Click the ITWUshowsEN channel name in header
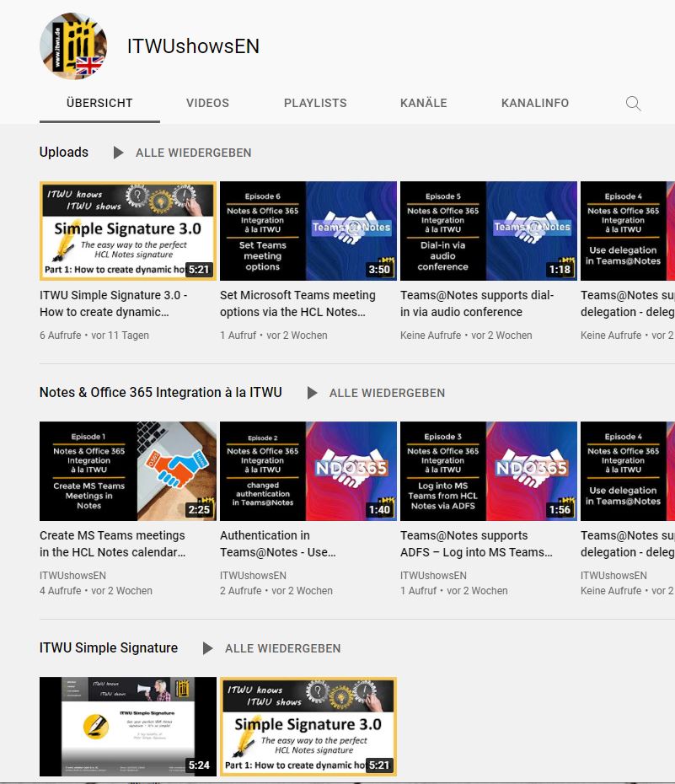This screenshot has width=675, height=784. [193, 46]
